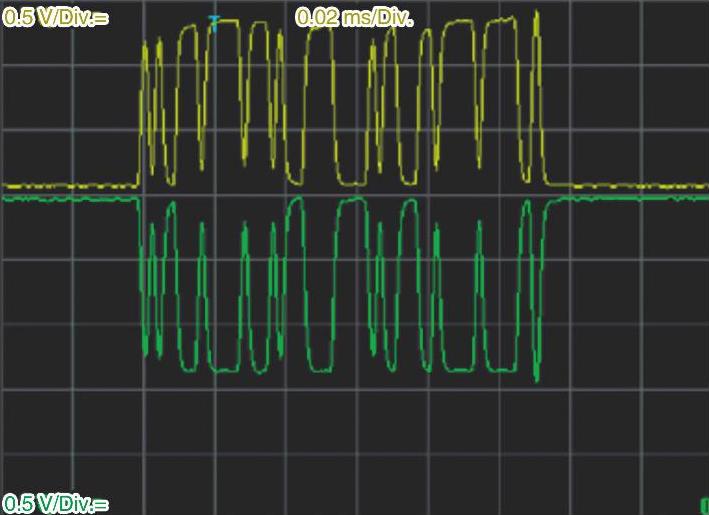Select the yellow 0.5 V/Div. channel label

coord(55,18)
